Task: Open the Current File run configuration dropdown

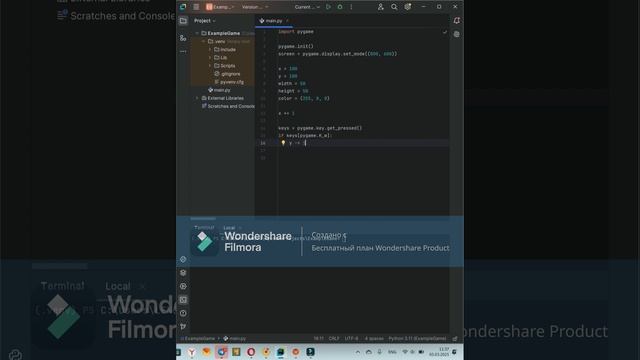Action: coord(307,7)
